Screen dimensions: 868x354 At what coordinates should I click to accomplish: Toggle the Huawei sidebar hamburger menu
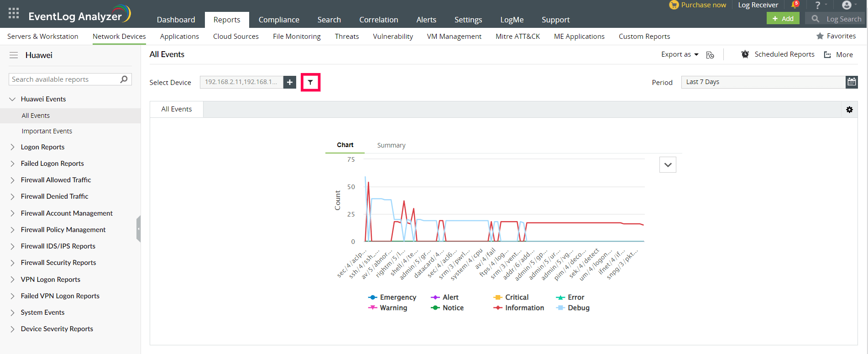14,55
